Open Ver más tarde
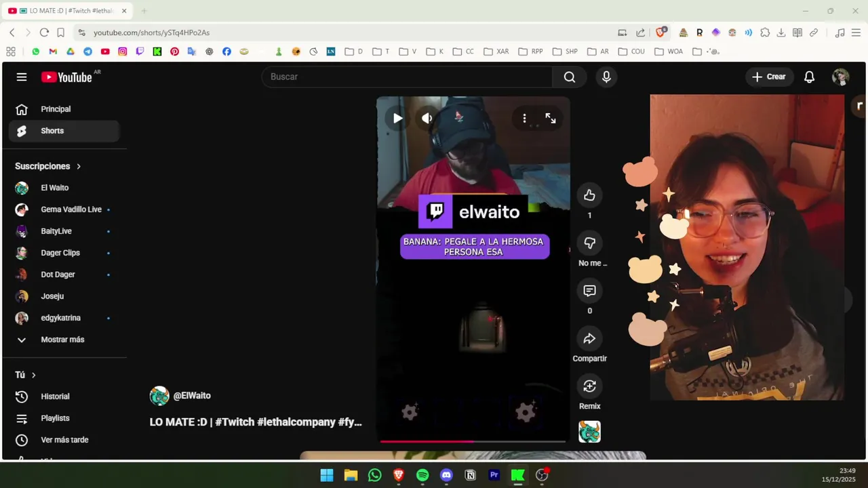The width and height of the screenshot is (868, 488). 64,440
